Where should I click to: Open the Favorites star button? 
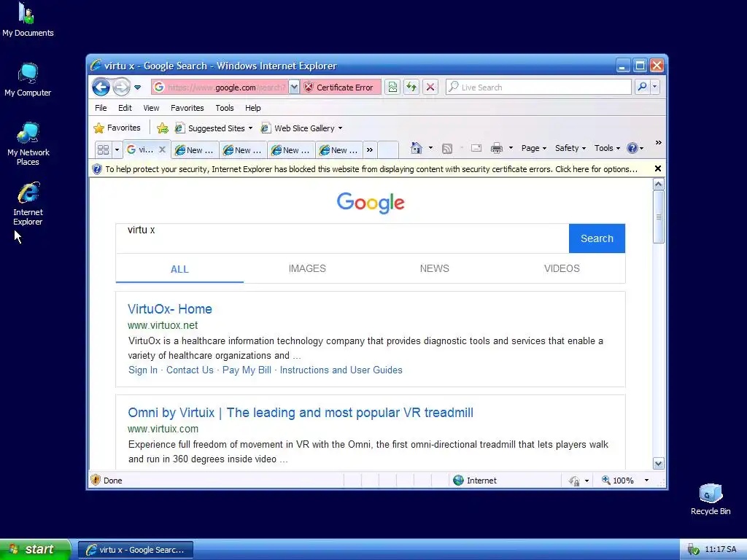[117, 128]
